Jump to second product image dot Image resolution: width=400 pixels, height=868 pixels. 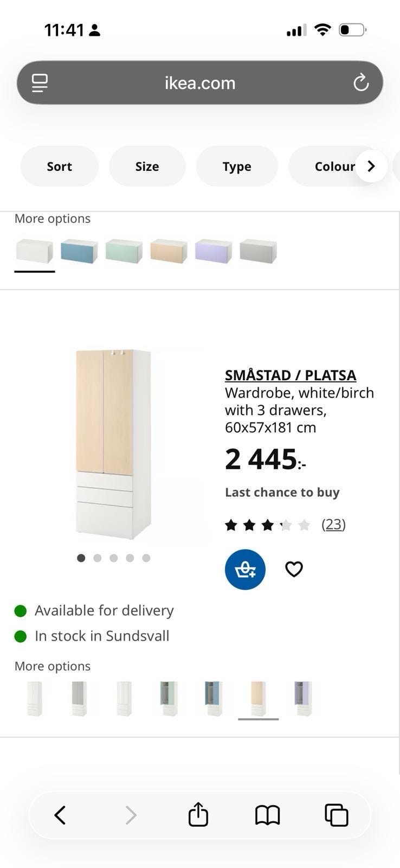[98, 558]
